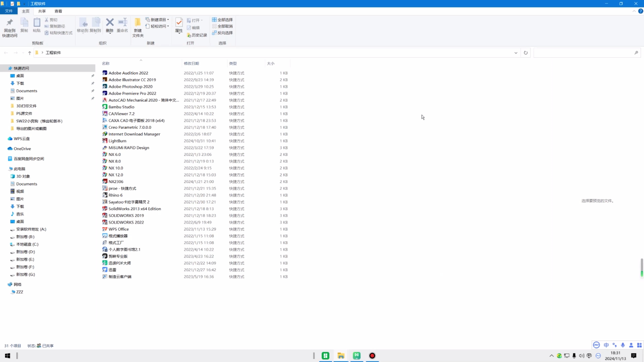The width and height of the screenshot is (644, 362).
Task: Expand the address bar history dropdown
Action: pyautogui.click(x=516, y=53)
